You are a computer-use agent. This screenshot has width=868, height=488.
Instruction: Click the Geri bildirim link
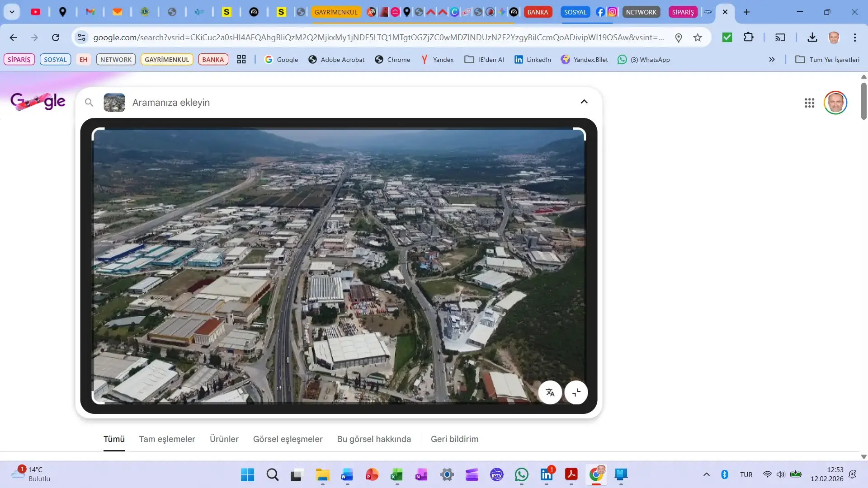click(x=454, y=439)
